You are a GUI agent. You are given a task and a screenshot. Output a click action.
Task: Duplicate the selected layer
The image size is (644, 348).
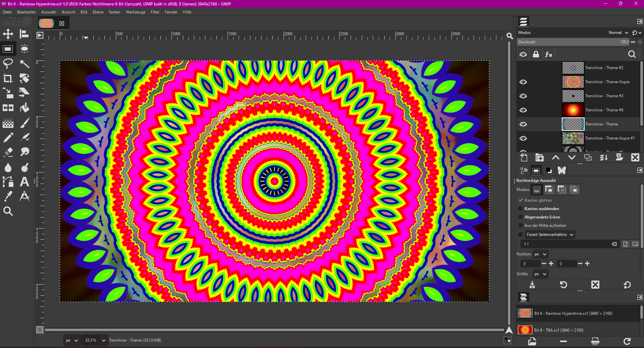(588, 157)
